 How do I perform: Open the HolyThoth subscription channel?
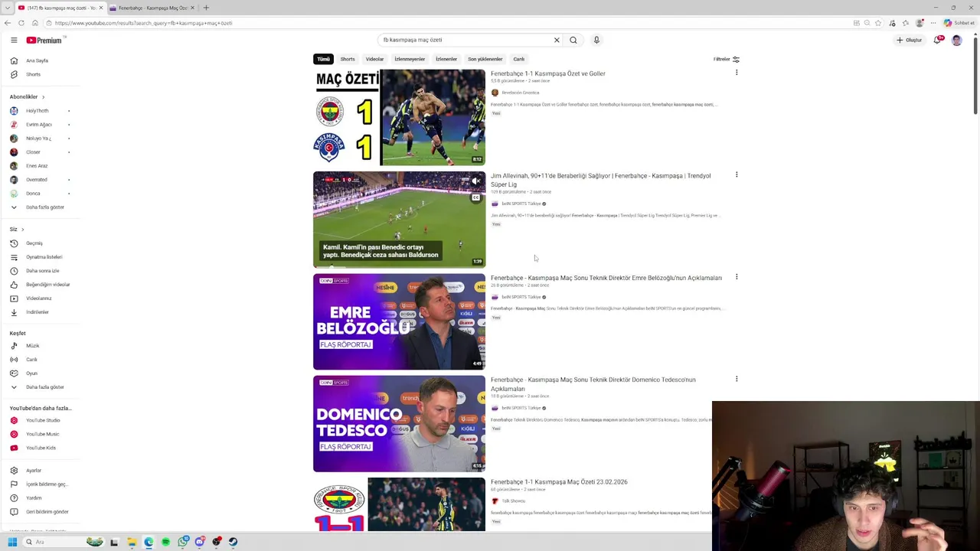37,111
